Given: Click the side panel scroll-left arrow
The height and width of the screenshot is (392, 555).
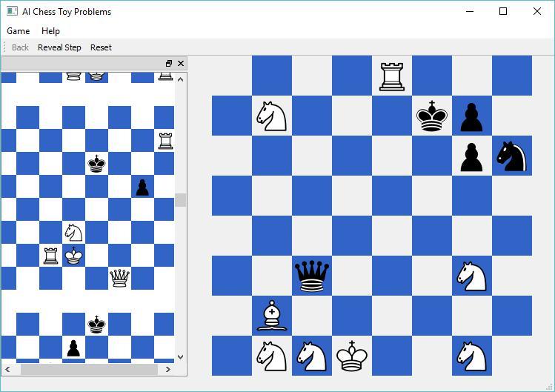Looking at the screenshot, I should pyautogui.click(x=7, y=369).
